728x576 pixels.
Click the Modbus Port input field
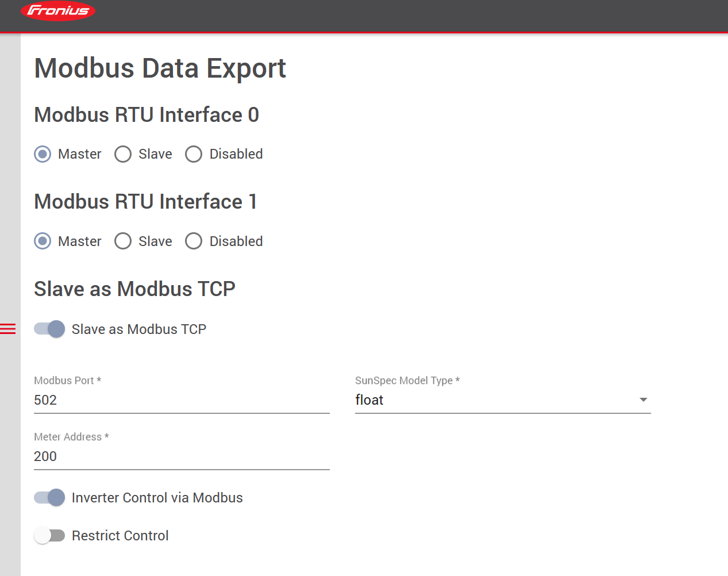(x=181, y=400)
